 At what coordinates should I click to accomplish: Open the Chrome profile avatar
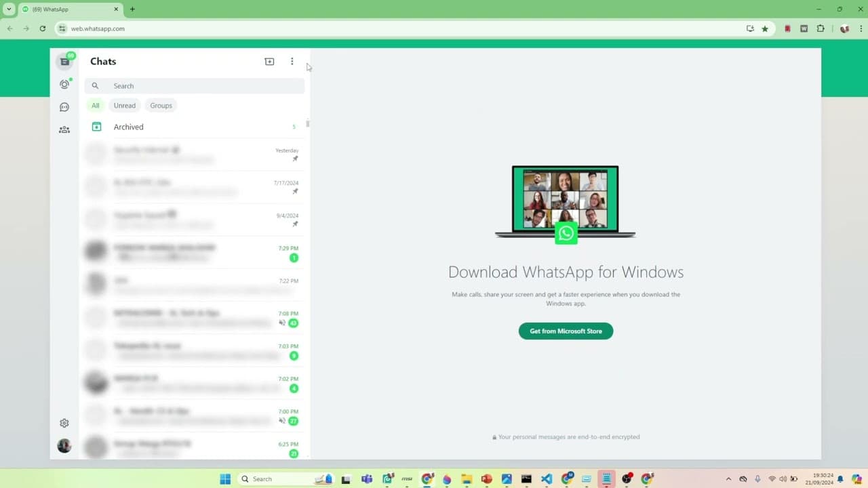point(844,28)
